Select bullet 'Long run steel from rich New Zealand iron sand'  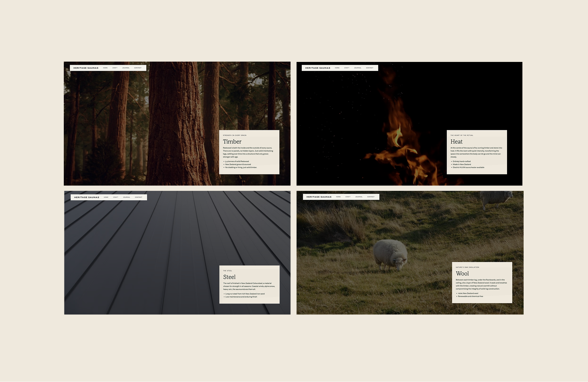[x=245, y=294]
